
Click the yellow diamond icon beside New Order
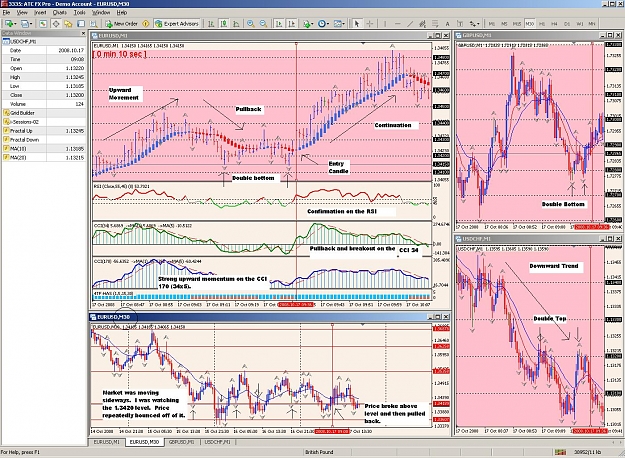point(146,24)
